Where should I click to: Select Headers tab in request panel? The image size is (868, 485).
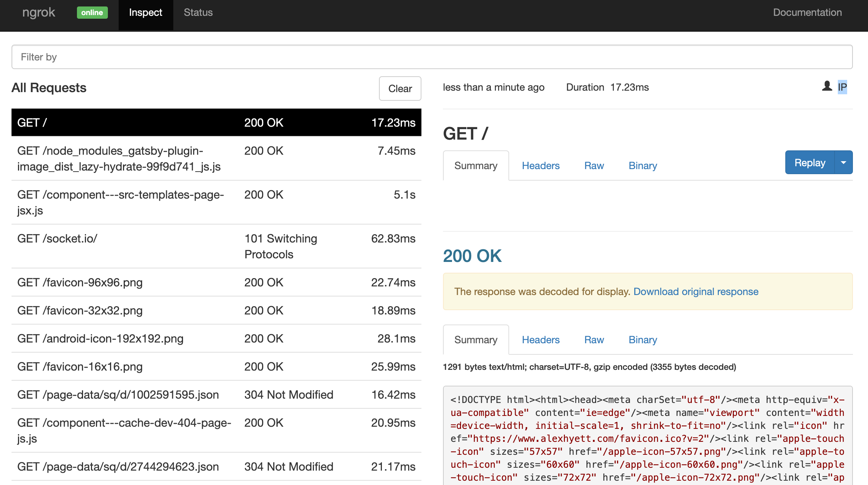coord(541,166)
